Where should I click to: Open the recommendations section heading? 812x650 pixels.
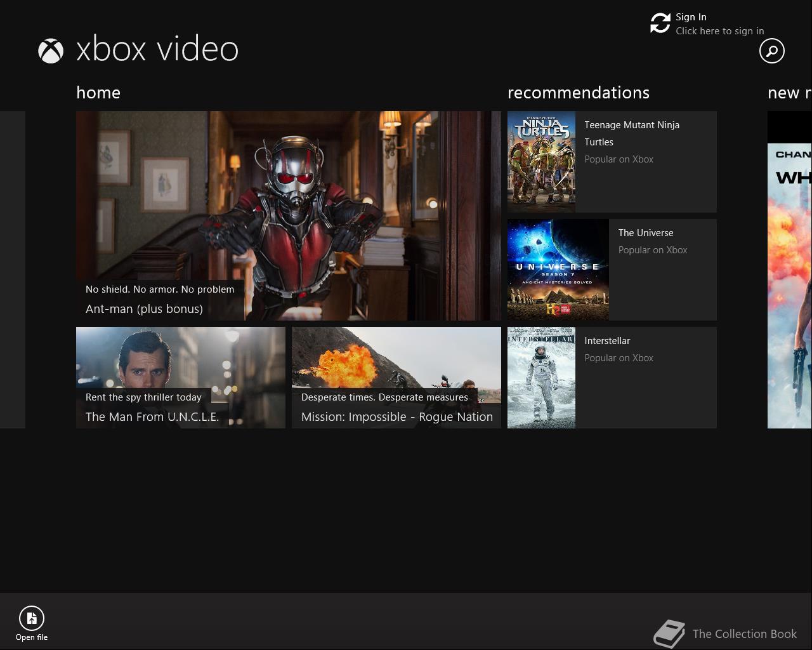[x=579, y=93]
